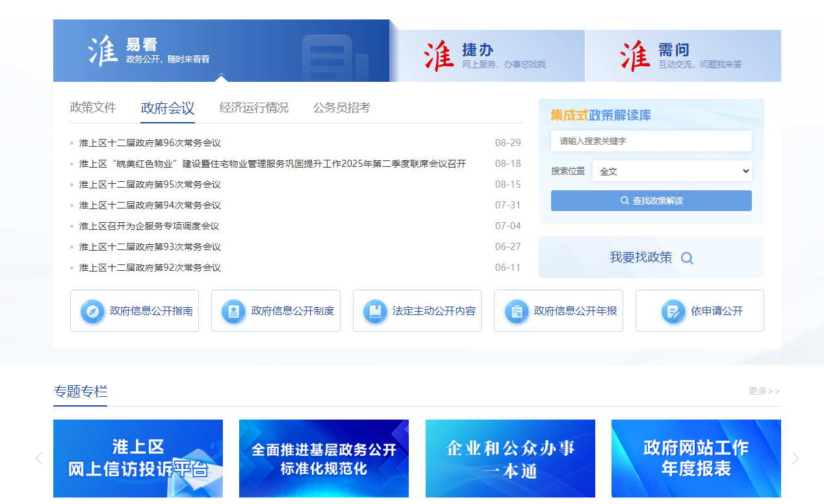Click the book icon for 法定主动公开内容
The image size is (824, 504).
375,311
